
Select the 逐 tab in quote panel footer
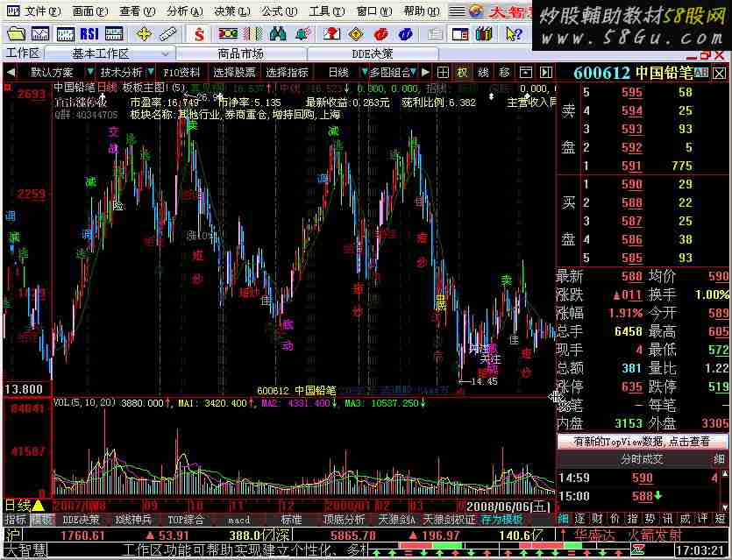click(580, 519)
